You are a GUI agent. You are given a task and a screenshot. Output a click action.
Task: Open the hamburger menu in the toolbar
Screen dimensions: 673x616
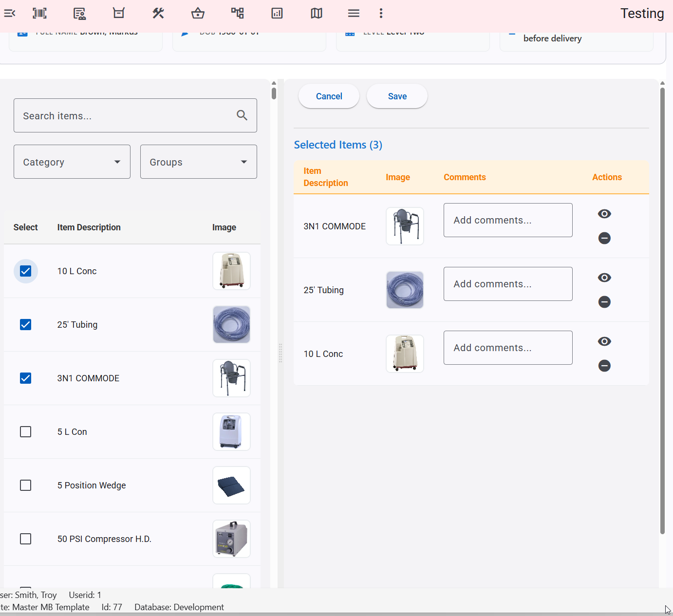(354, 13)
